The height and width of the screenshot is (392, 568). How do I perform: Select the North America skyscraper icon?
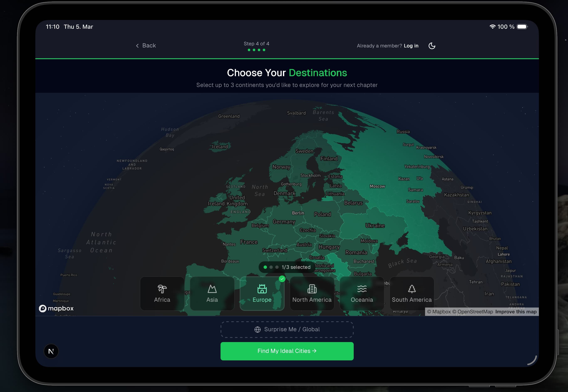[312, 289]
